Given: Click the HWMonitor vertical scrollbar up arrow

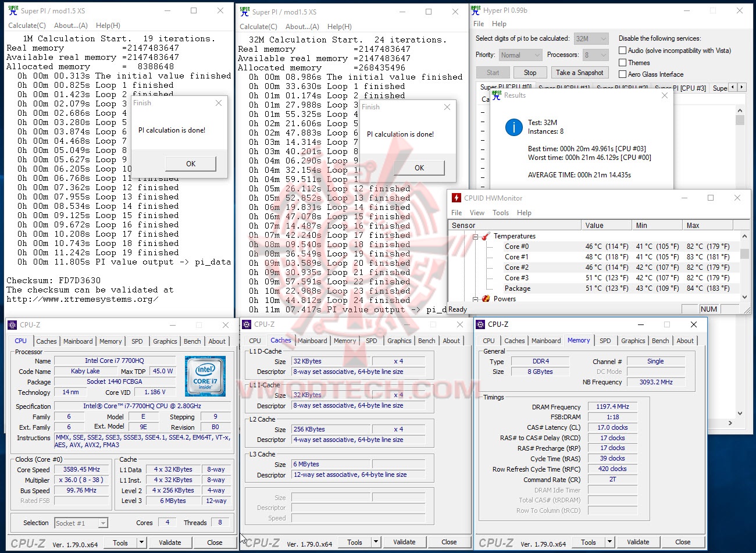Looking at the screenshot, I should (x=745, y=236).
